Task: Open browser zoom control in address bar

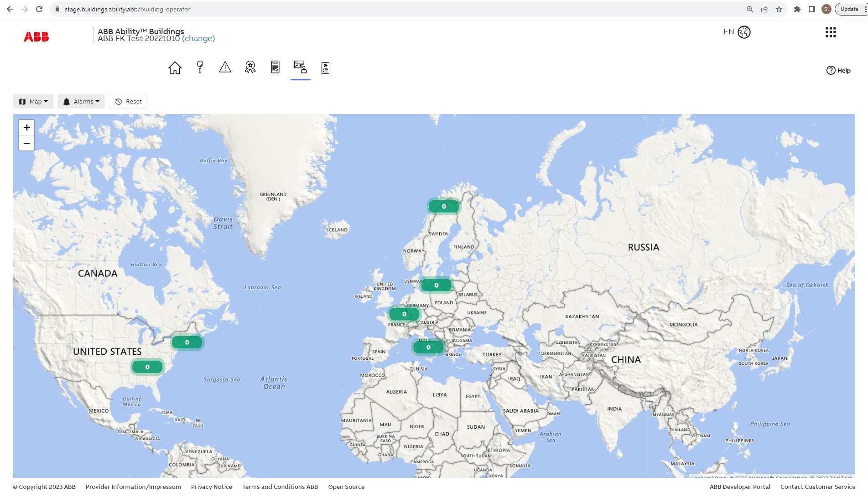Action: 749,9
